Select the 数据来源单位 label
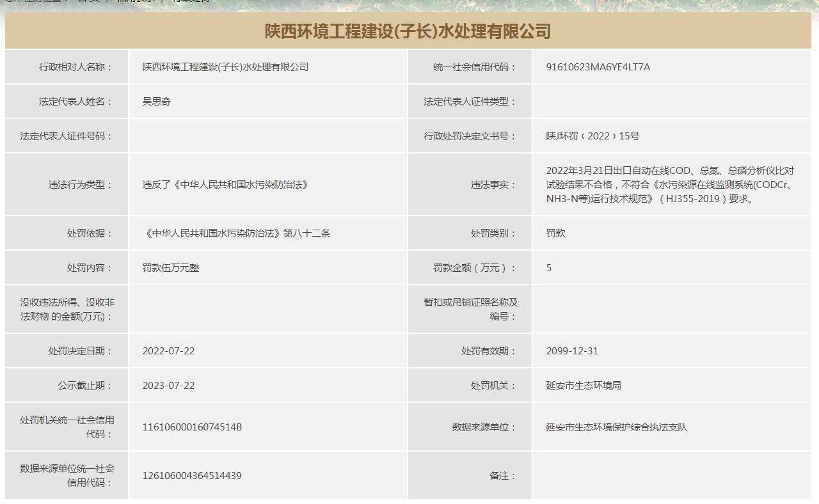The height and width of the screenshot is (504, 819). [x=484, y=427]
